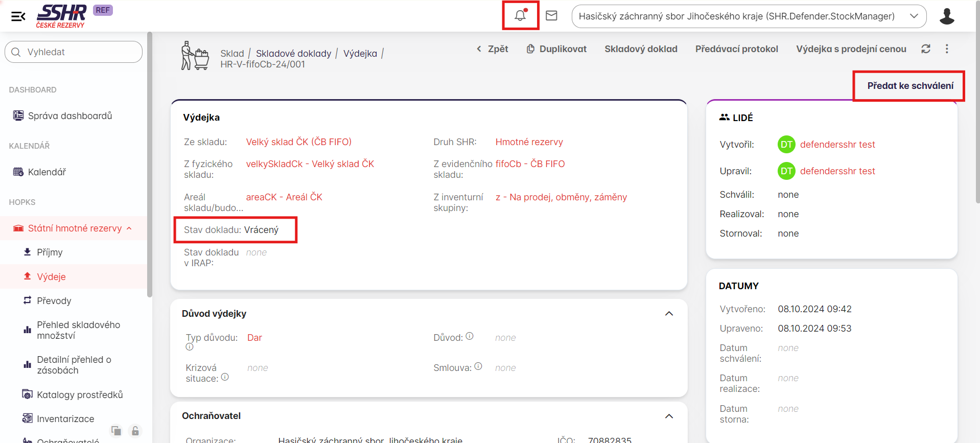Collapse the Ochraňovatel section
This screenshot has width=980, height=443.
(669, 416)
